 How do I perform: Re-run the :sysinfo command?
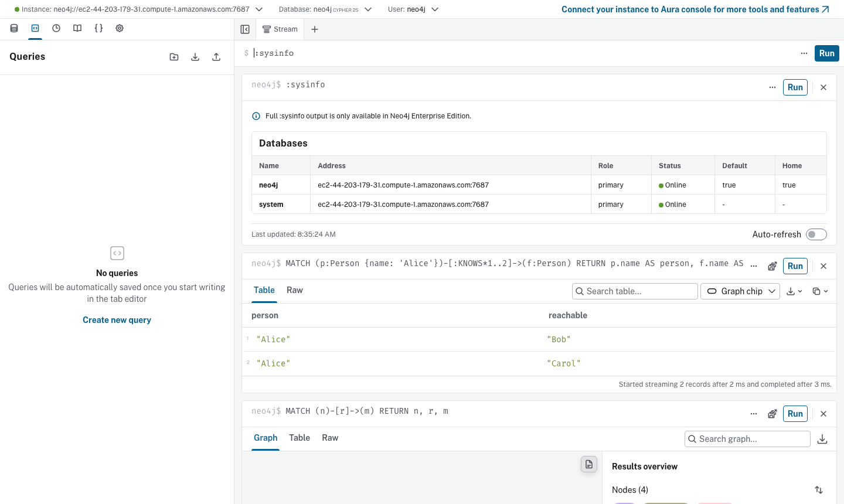tap(795, 87)
